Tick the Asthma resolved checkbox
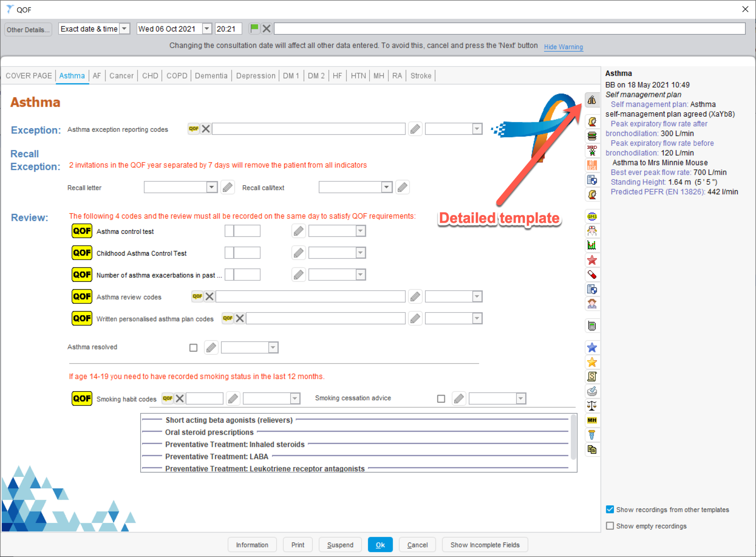The width and height of the screenshot is (756, 557). (x=193, y=347)
